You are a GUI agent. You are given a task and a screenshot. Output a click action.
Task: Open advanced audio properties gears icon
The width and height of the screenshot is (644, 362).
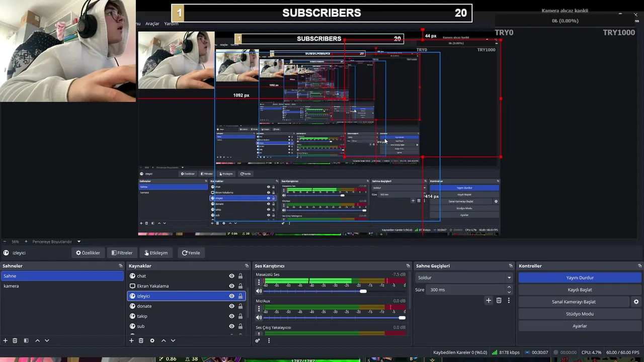[x=258, y=340]
